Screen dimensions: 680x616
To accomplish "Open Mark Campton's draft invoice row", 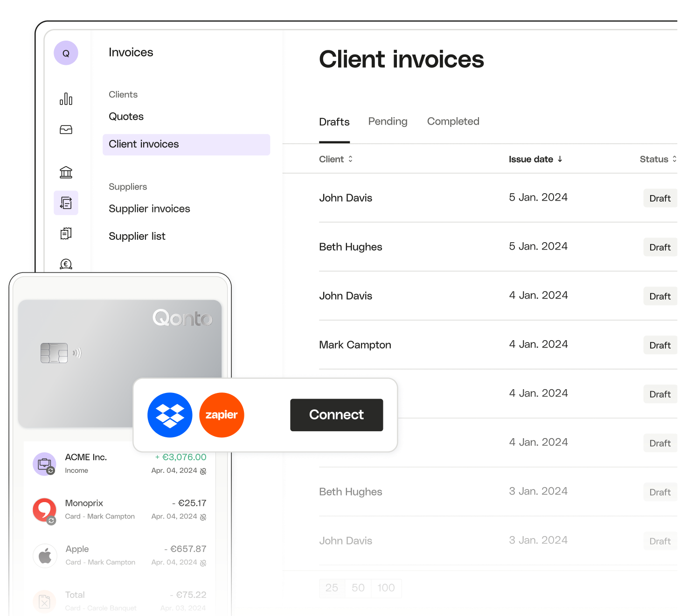I will click(498, 345).
